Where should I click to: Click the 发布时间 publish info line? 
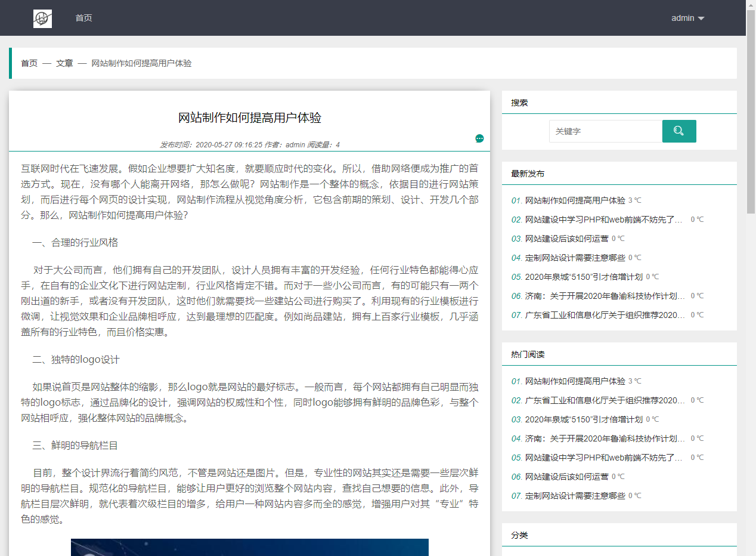click(250, 144)
